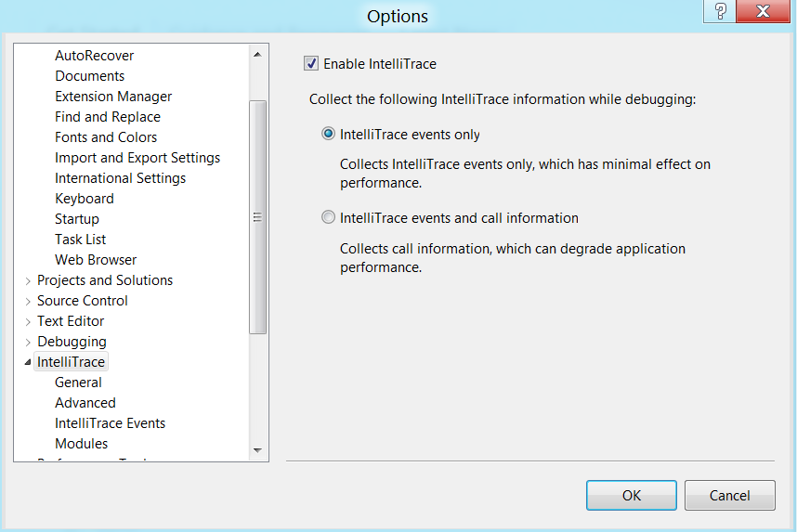
Task: Select Debugging category in tree
Action: coord(72,342)
